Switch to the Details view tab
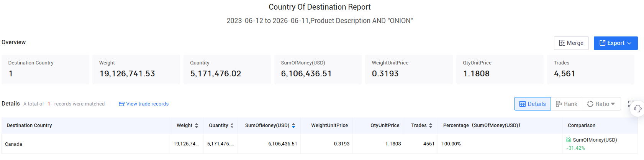This screenshot has height=160, width=644. tap(533, 104)
